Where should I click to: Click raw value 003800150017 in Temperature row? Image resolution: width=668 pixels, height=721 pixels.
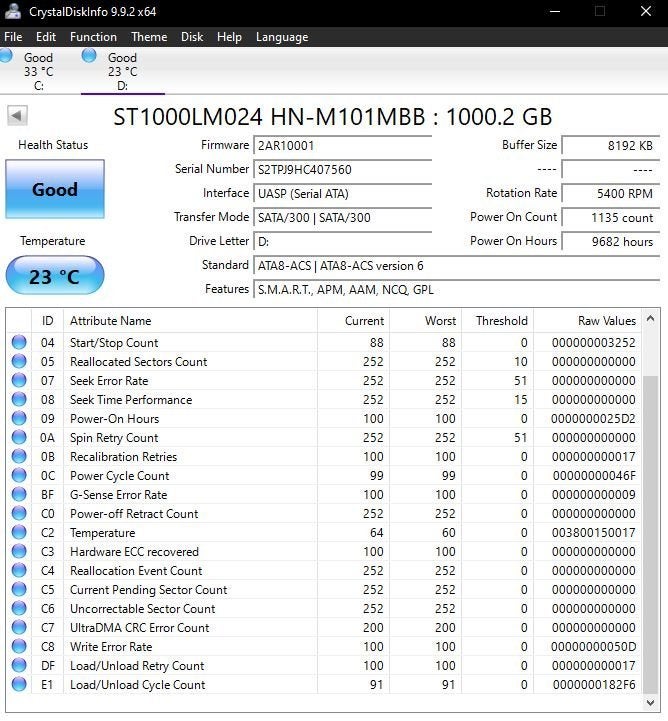click(594, 532)
